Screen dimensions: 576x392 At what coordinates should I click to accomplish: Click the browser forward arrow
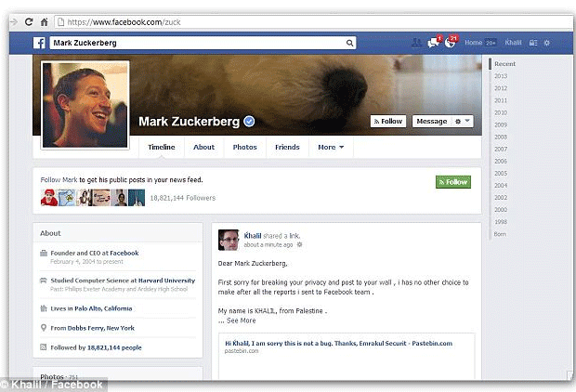click(x=14, y=22)
